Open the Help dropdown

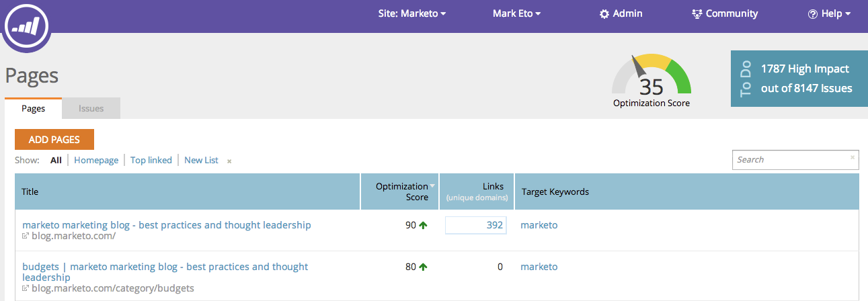click(830, 13)
